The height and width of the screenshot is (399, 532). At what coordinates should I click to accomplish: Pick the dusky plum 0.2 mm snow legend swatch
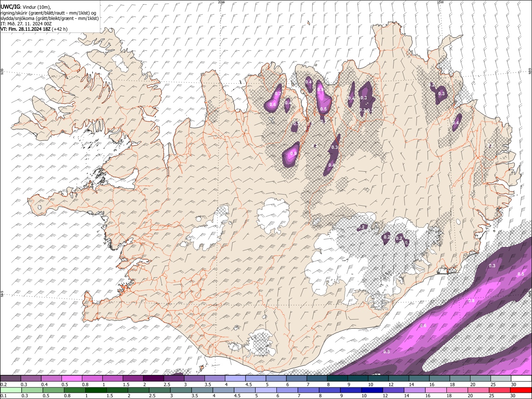click(x=11, y=378)
